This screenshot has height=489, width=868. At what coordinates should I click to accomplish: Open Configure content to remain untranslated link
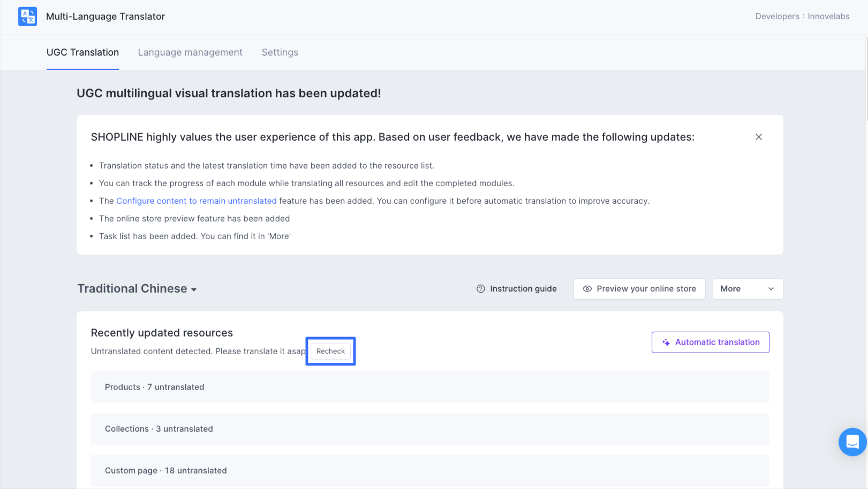pyautogui.click(x=196, y=201)
